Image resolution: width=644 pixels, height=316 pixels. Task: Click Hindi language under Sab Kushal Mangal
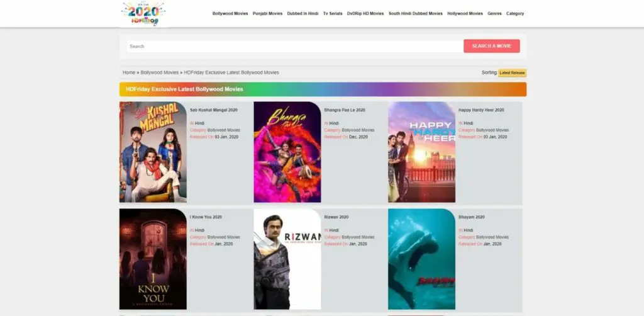coord(199,123)
